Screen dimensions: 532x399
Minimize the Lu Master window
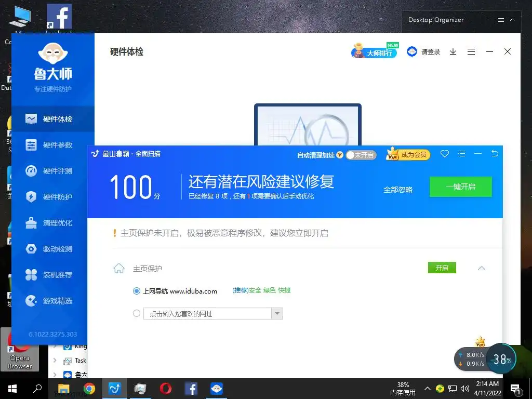coord(489,51)
